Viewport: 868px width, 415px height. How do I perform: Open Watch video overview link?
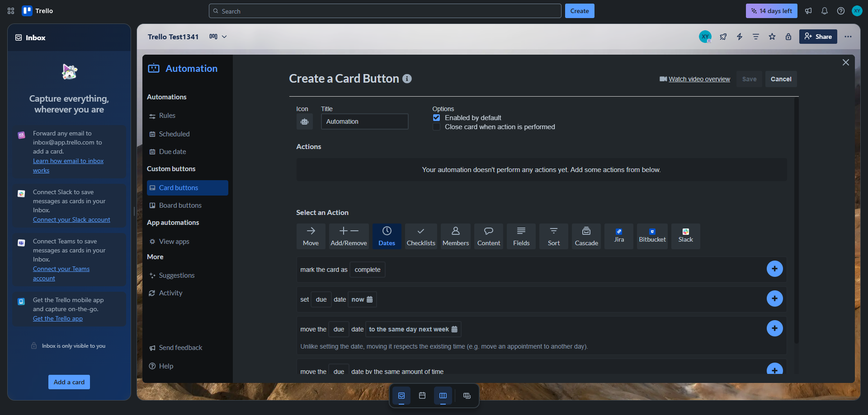click(x=699, y=79)
